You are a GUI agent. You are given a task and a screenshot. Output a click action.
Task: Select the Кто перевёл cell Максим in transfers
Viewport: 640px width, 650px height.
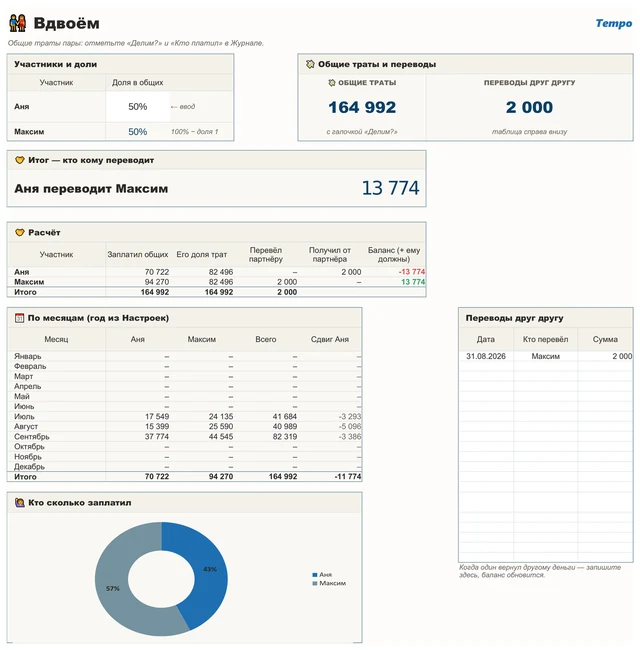(545, 356)
